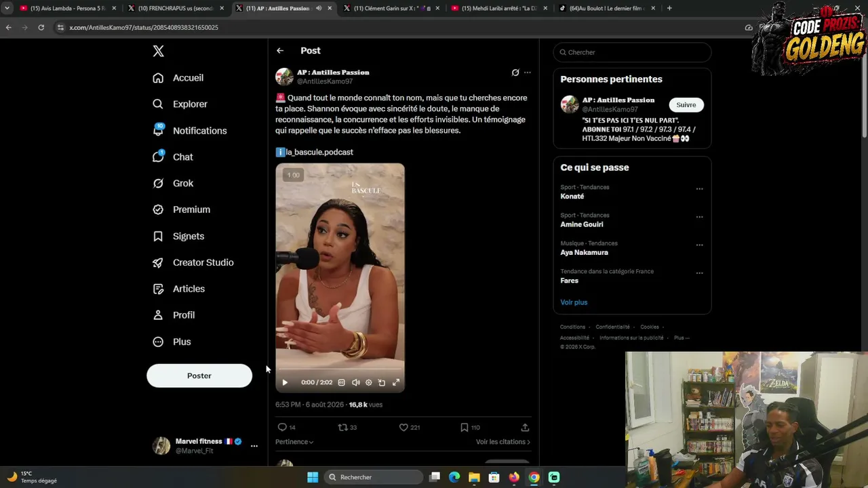Open Microsoft Edge from taskbar
The image size is (868, 488).
point(454,477)
